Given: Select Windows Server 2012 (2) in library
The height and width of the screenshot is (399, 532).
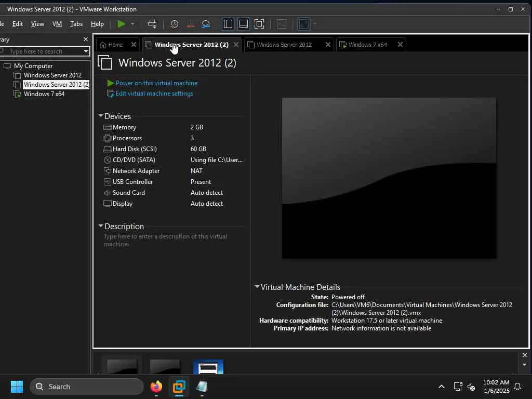Looking at the screenshot, I should click(56, 85).
